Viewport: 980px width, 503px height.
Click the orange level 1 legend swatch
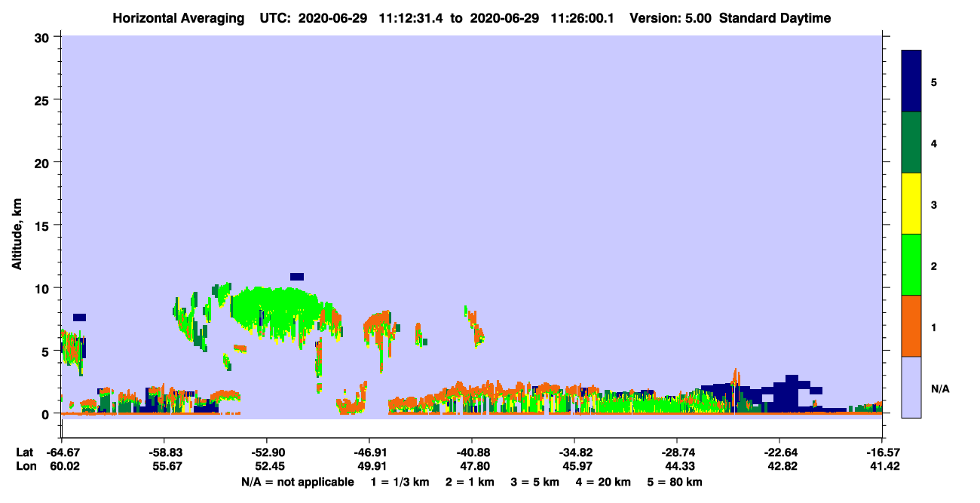[911, 326]
